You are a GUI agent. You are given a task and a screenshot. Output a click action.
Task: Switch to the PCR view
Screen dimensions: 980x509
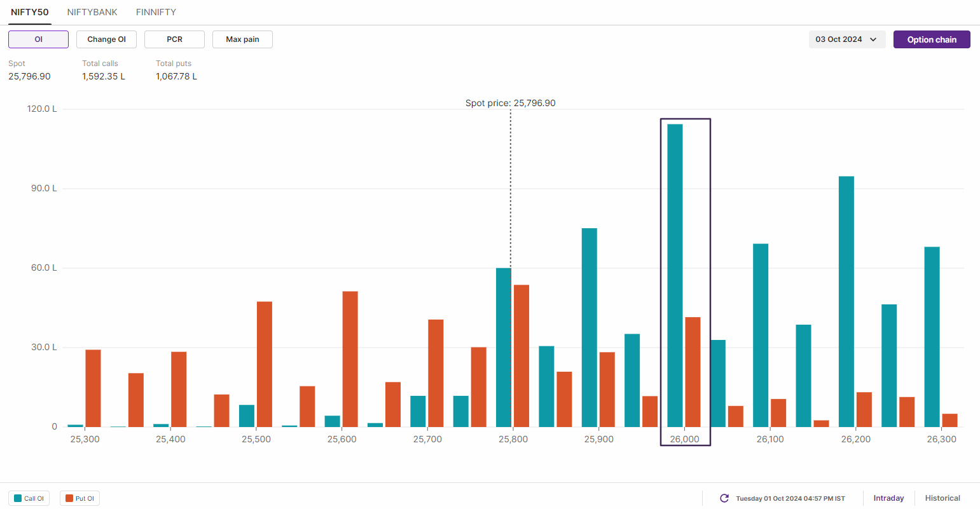tap(174, 39)
